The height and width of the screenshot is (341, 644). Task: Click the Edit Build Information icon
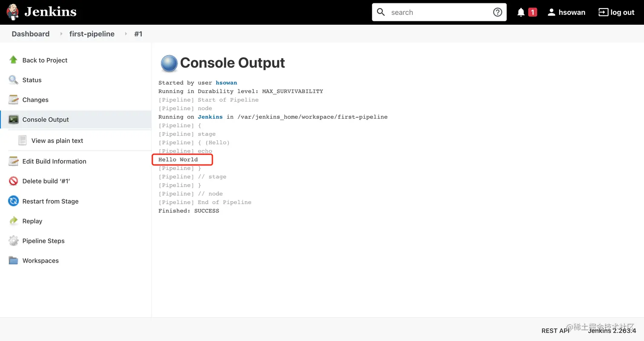(13, 161)
